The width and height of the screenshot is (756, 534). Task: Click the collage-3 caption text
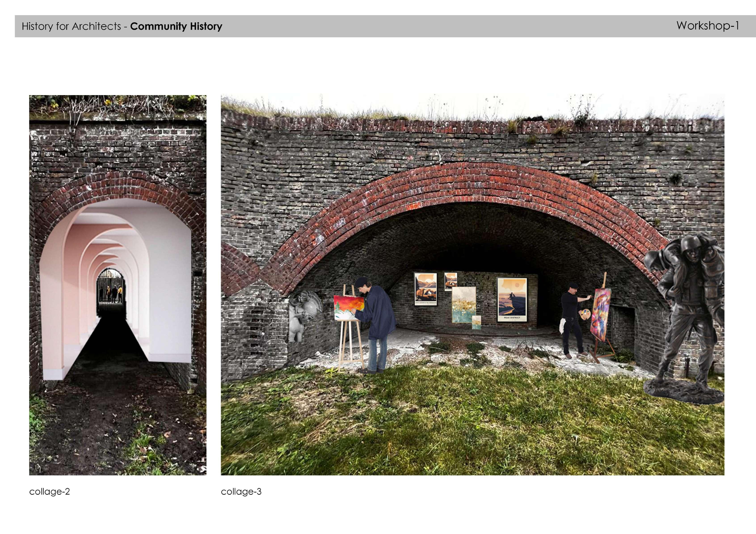pos(241,492)
